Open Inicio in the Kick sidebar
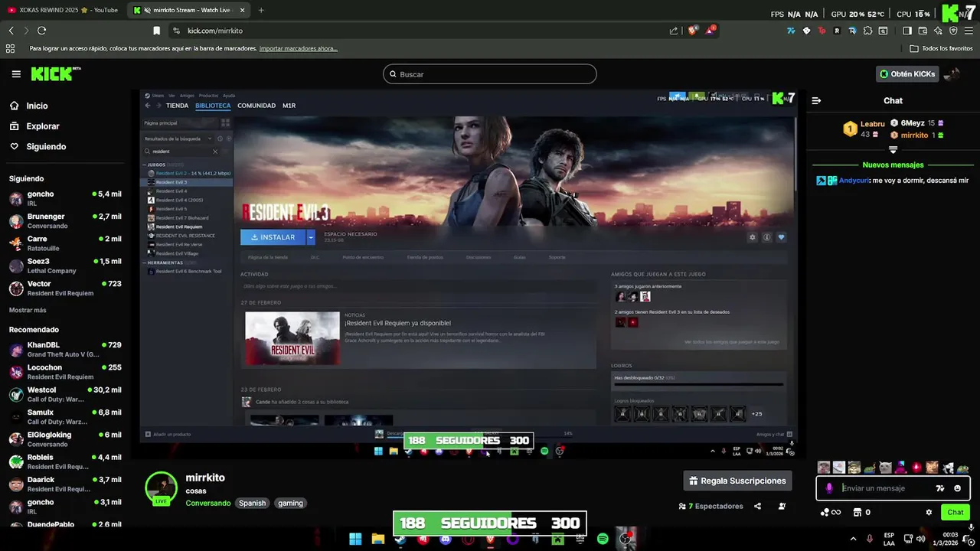Image resolution: width=980 pixels, height=551 pixels. click(x=37, y=106)
